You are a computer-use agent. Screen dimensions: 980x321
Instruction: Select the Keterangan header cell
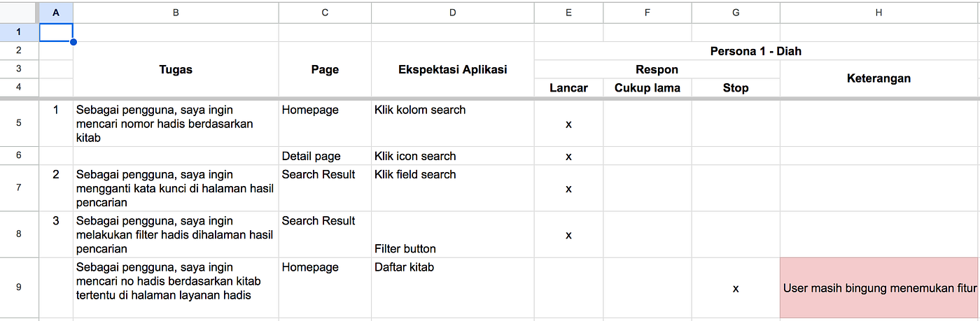pos(879,78)
